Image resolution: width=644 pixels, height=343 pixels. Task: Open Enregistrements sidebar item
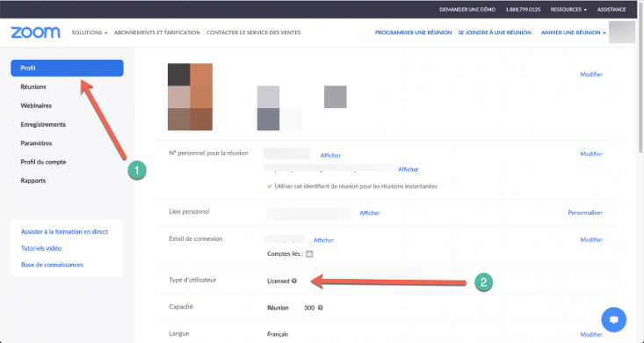43,124
